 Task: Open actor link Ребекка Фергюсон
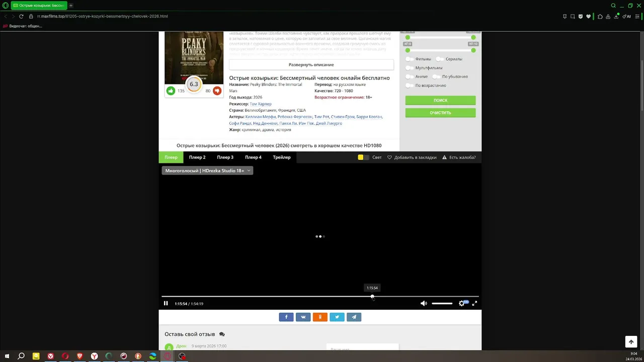coord(294,117)
